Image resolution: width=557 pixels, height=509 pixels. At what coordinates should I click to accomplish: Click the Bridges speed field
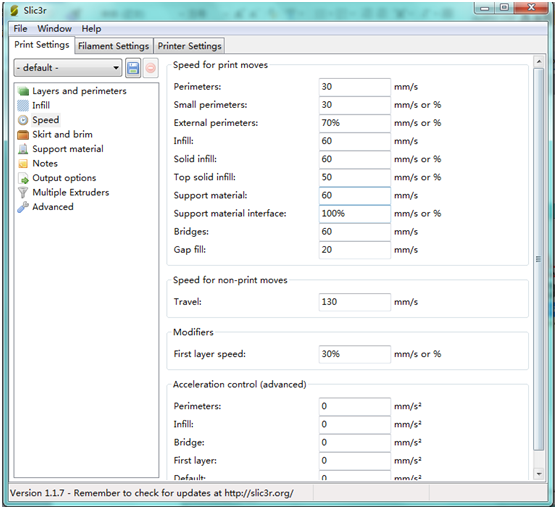[x=355, y=232]
